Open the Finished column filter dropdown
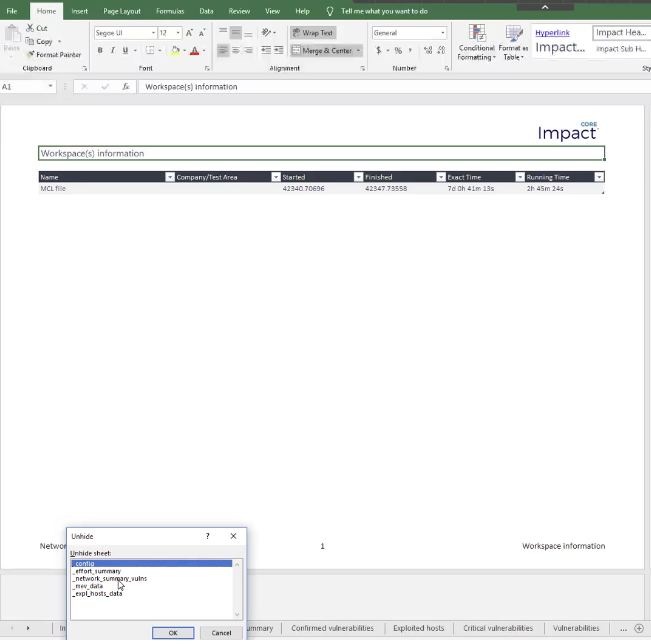 [x=441, y=177]
